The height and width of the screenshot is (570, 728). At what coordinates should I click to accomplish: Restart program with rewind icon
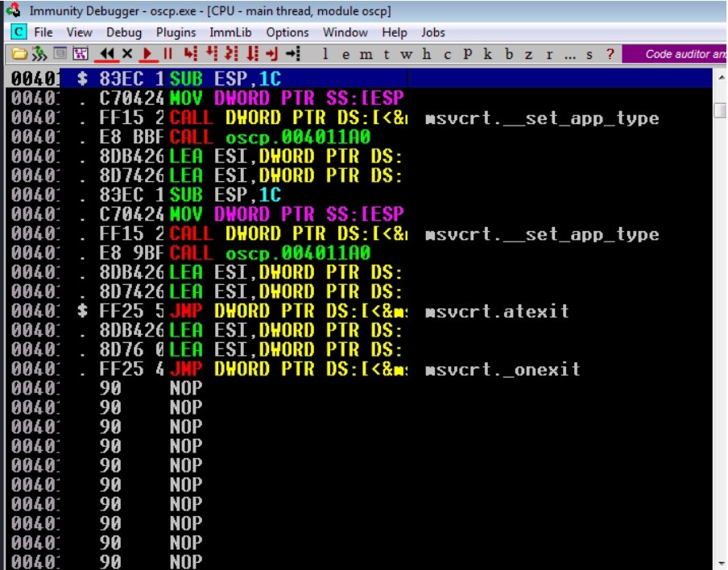106,54
